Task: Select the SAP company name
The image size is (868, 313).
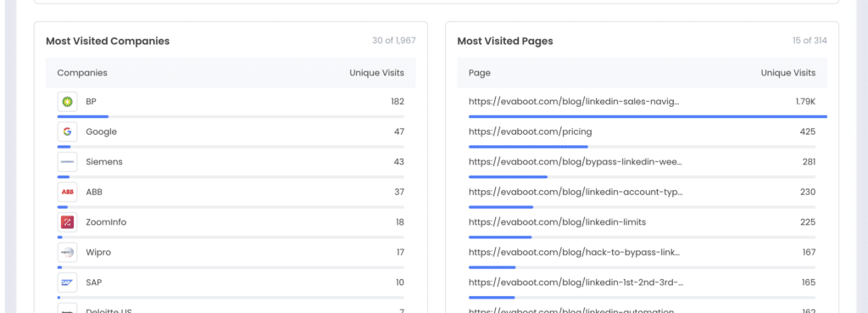Action: pyautogui.click(x=93, y=282)
